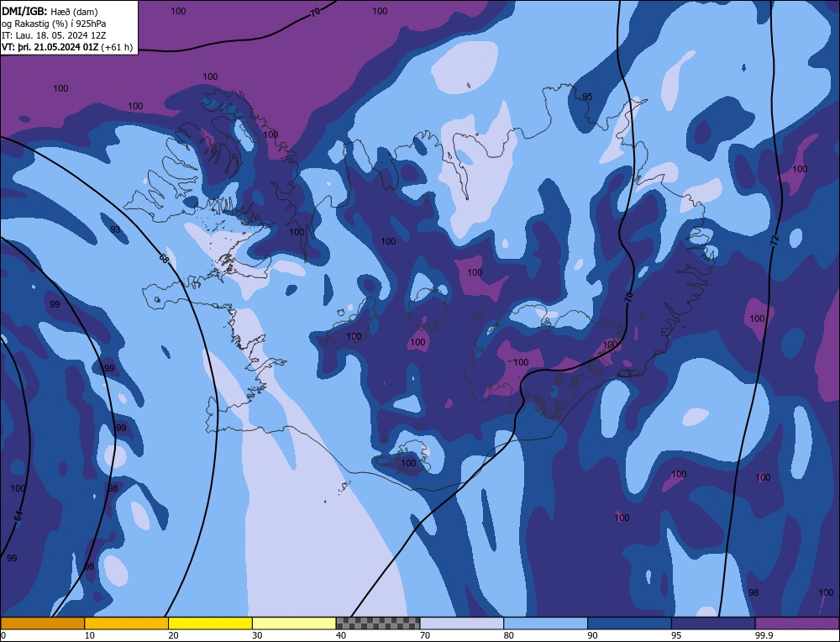The image size is (840, 642).
Task: Click the valid time 'VT: þri. 21.05.2024 01Z'
Action: coord(50,47)
